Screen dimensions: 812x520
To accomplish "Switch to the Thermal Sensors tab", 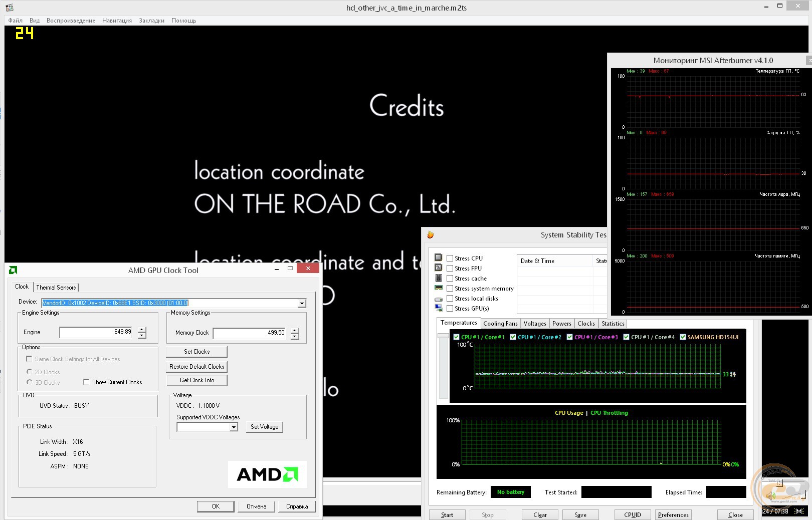I will pyautogui.click(x=56, y=288).
